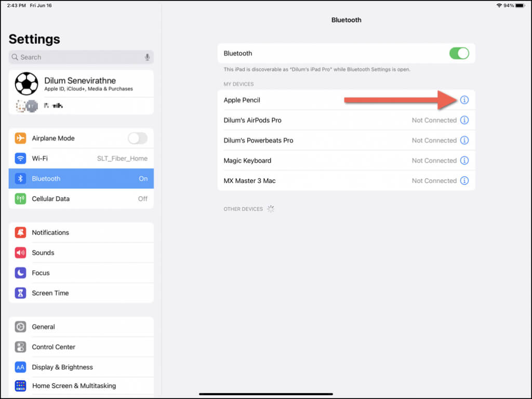Screen dimensions: 532x399
Task: Go to Sounds settings
Action: pos(81,253)
